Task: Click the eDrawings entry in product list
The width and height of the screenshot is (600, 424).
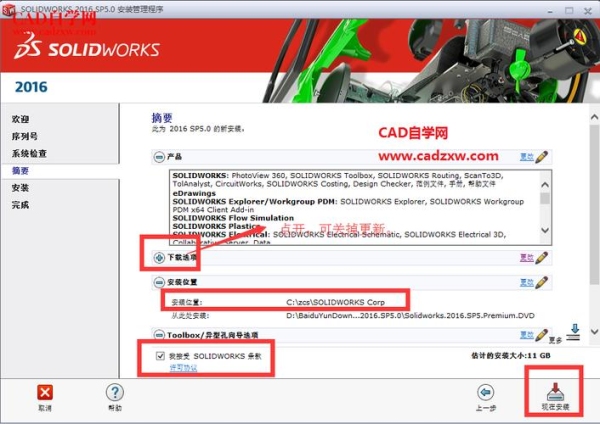Action: [194, 193]
